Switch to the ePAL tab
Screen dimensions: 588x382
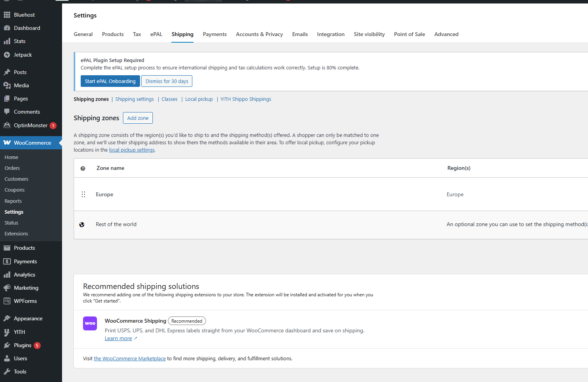tap(156, 34)
